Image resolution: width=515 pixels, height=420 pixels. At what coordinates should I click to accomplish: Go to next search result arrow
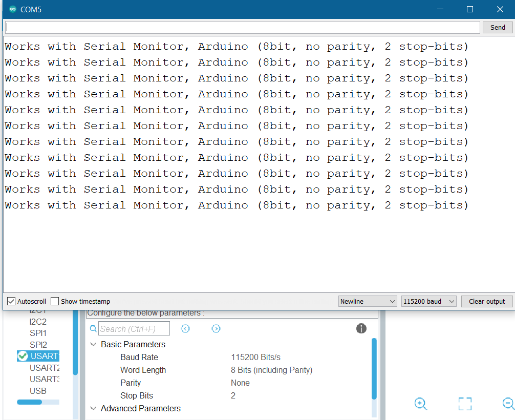point(216,329)
